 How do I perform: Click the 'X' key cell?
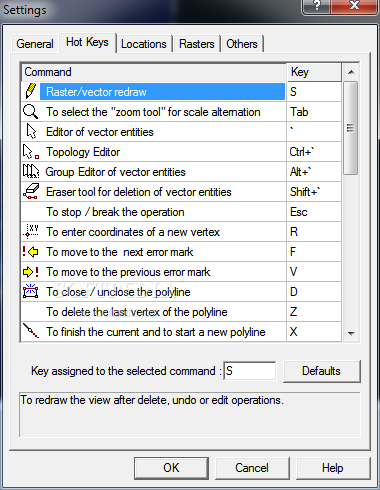tap(314, 332)
